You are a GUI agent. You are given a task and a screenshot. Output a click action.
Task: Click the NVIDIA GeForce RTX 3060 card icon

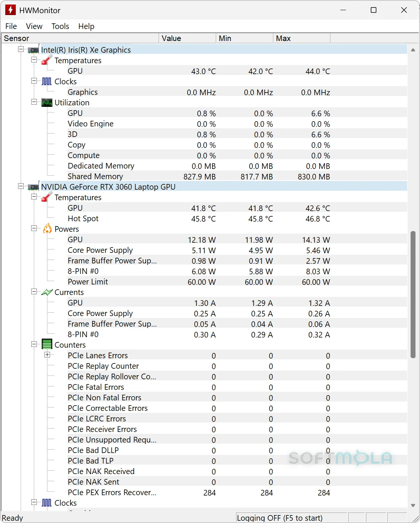pyautogui.click(x=33, y=187)
